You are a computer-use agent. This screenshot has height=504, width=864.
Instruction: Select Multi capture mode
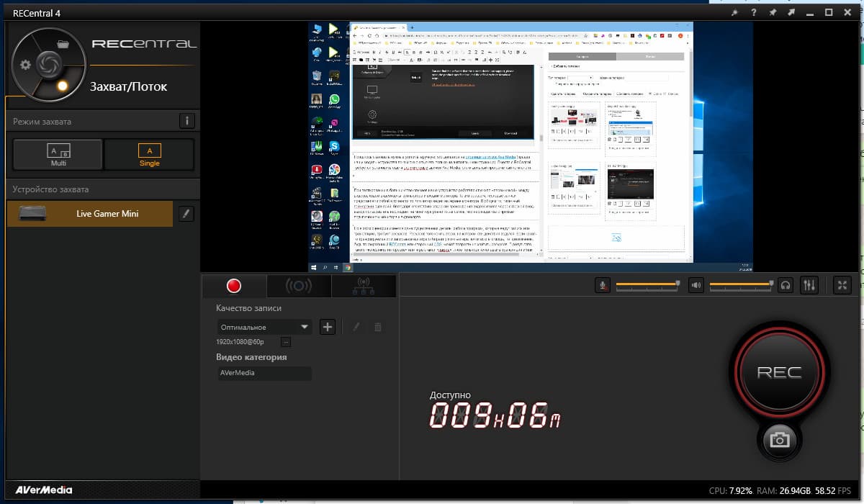pos(58,154)
